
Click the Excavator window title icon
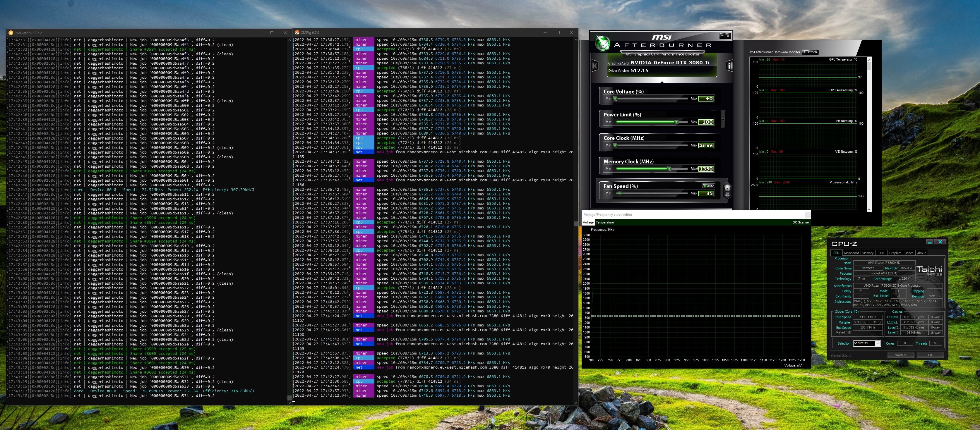11,33
